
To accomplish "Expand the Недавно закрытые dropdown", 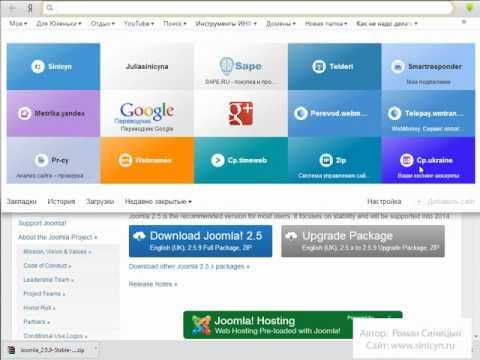I will click(x=158, y=201).
